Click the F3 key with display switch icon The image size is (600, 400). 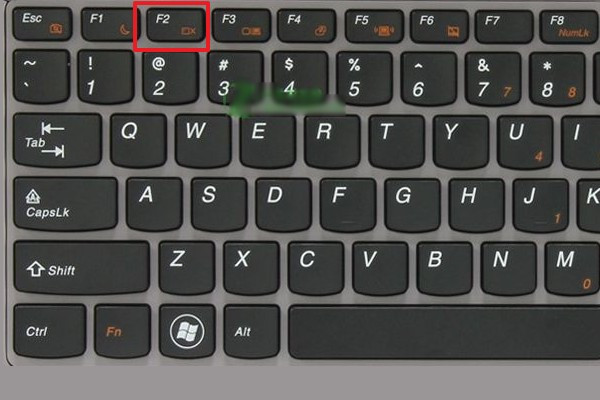click(x=241, y=26)
